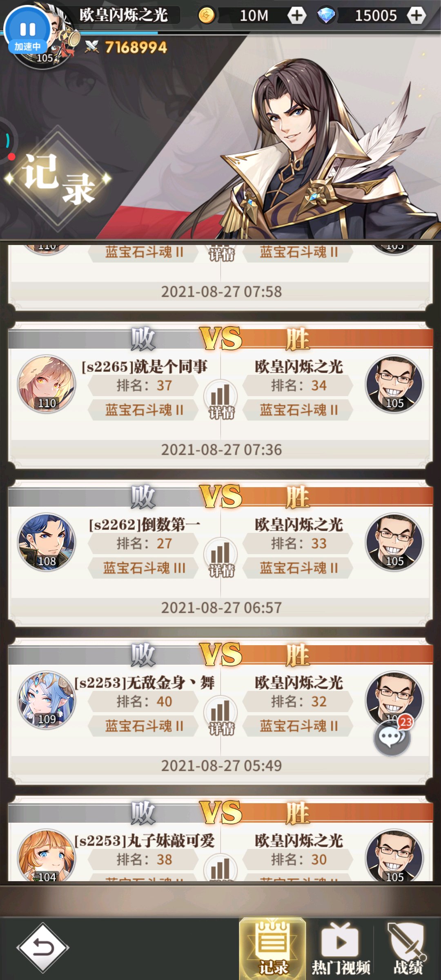Open chat bubble with 23 notifications
The height and width of the screenshot is (980, 441).
392,737
